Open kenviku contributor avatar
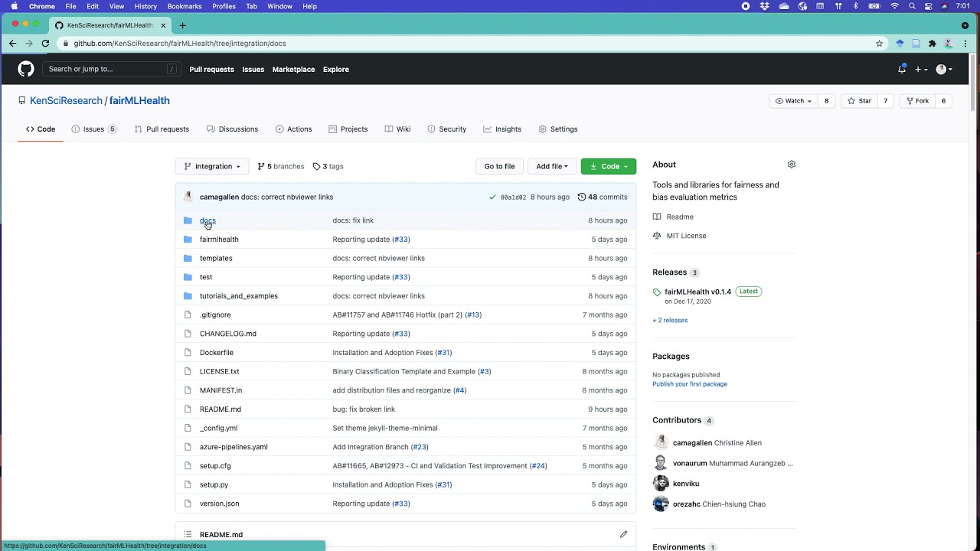This screenshot has height=551, width=980. click(x=661, y=483)
